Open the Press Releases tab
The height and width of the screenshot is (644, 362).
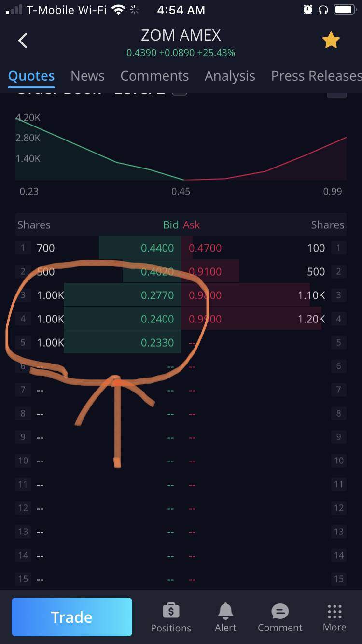tap(316, 76)
